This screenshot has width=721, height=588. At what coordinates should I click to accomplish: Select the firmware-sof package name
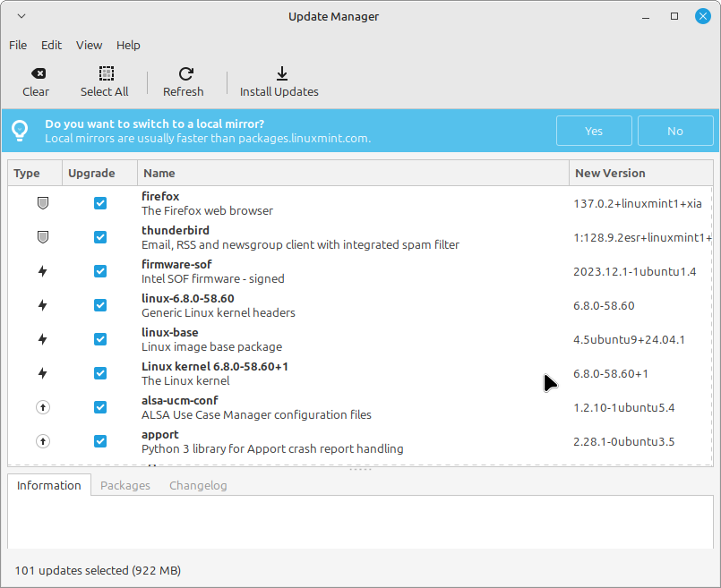tap(176, 264)
